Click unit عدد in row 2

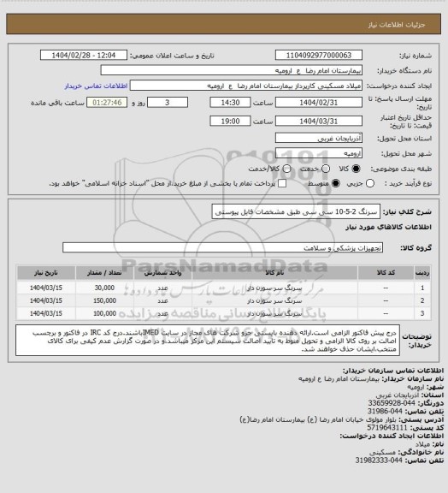[162, 301]
